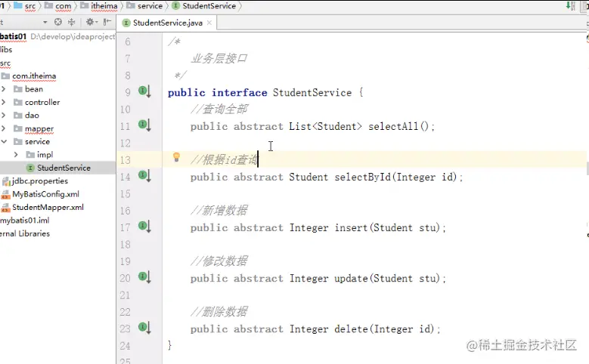
Task: Expand the impl folder
Action: pos(16,155)
